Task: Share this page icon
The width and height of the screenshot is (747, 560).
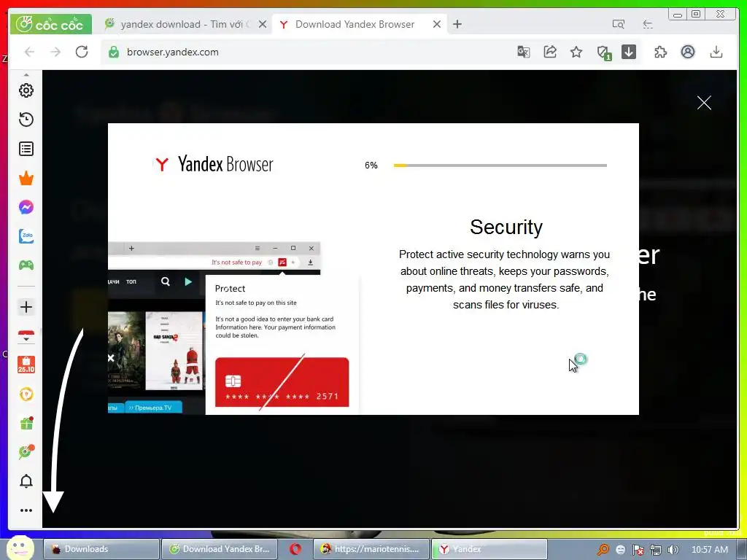Action: click(550, 52)
